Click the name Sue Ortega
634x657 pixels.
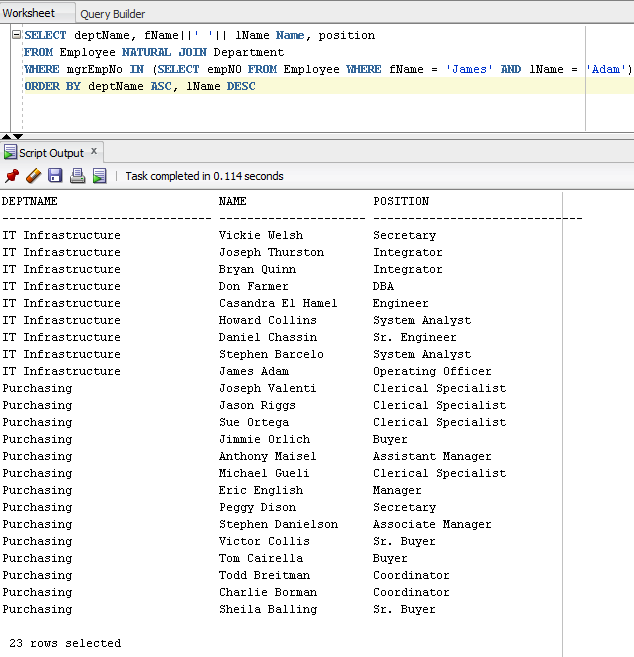coord(254,422)
